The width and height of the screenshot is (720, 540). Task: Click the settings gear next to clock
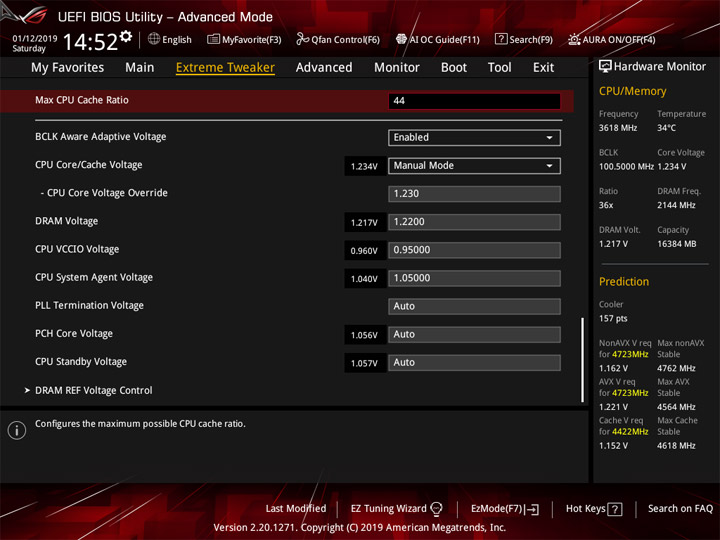click(126, 36)
